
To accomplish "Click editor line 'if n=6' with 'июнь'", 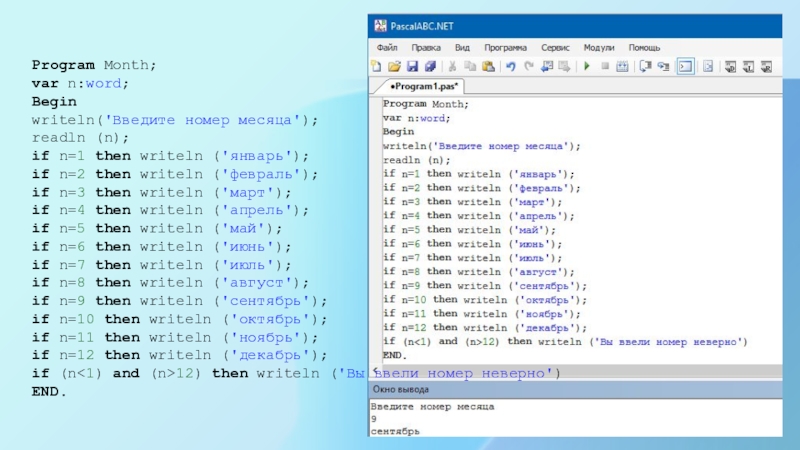I will click(472, 244).
